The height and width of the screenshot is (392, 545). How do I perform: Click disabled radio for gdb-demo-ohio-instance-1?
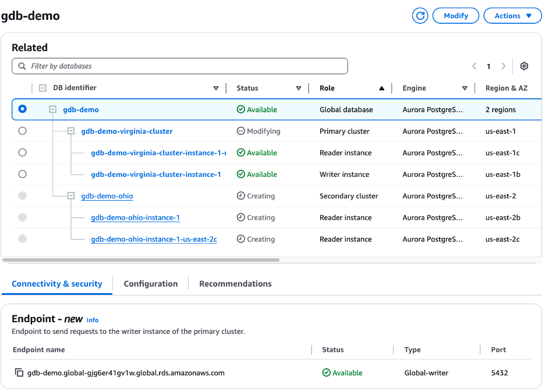coord(22,218)
